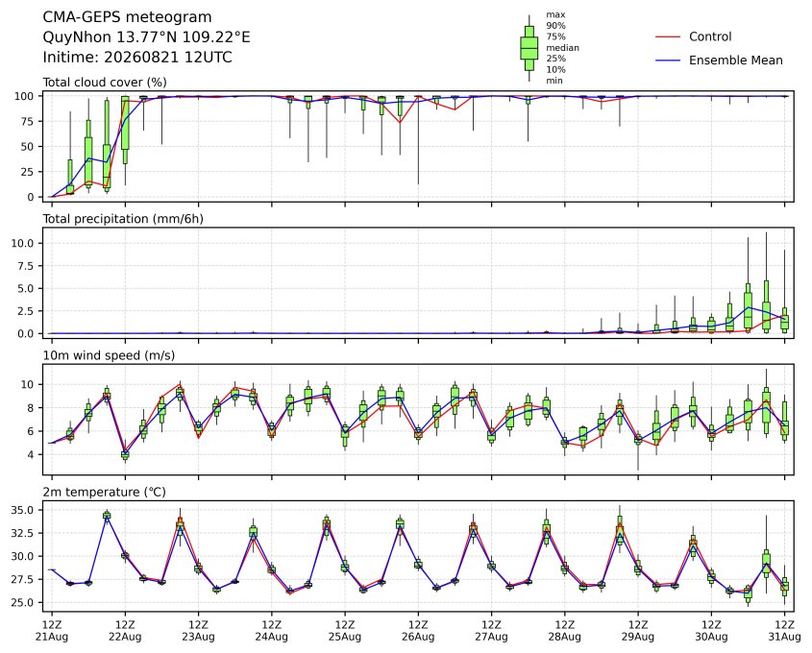
Task: Click the 50 tick on cloud cover axis
Action: pos(27,147)
